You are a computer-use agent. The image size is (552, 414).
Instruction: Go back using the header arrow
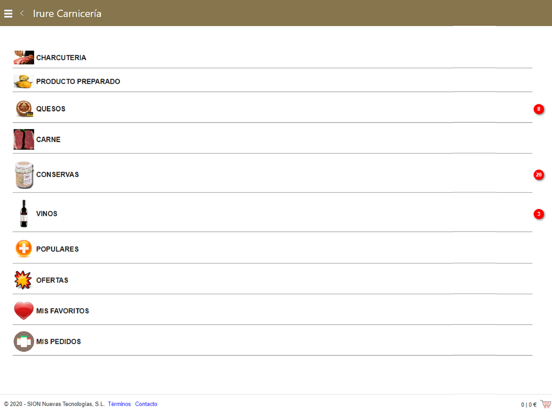pos(22,13)
